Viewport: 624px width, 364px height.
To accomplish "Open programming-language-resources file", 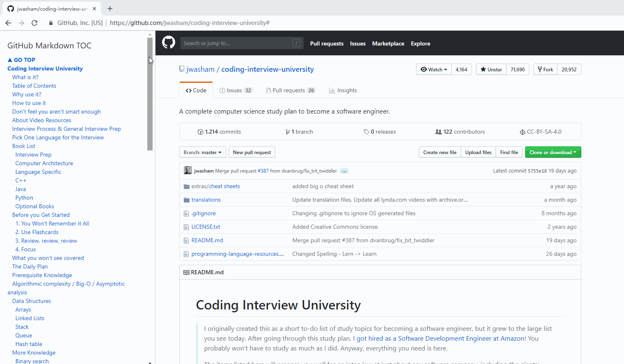I will [238, 254].
